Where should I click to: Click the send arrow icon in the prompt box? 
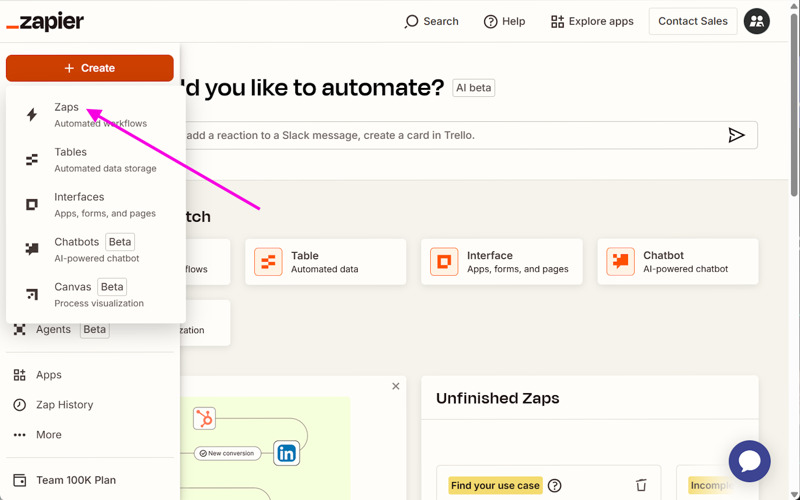click(736, 135)
